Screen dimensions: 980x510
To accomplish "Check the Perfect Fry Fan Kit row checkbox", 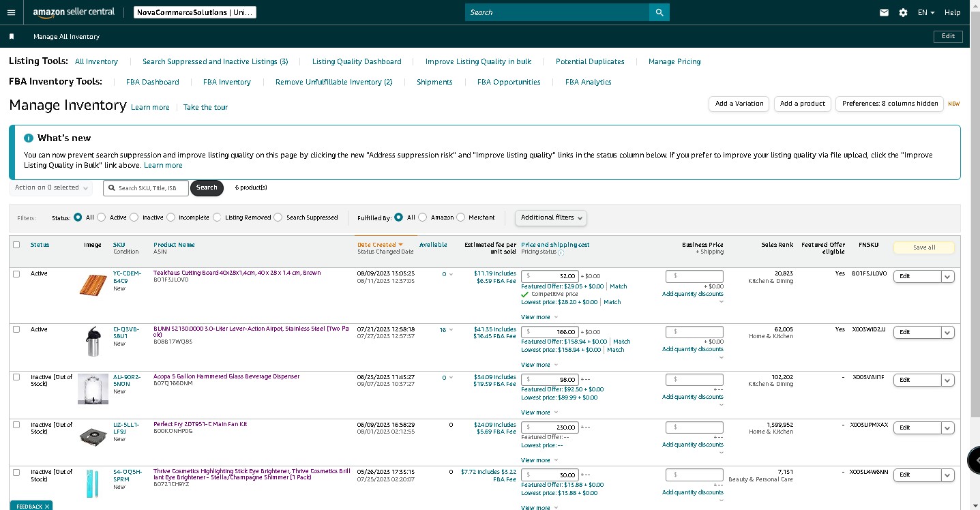I will coord(16,425).
